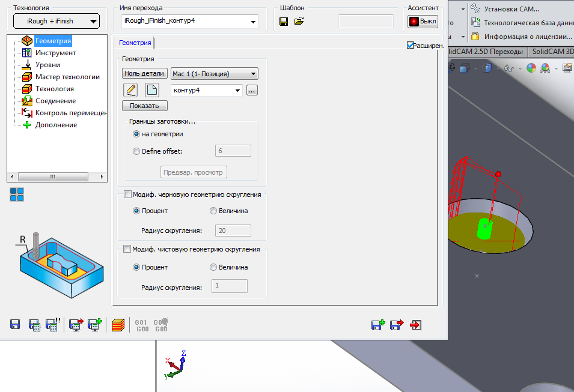574x392 pixels.
Task: Switch to SolidCAM 2.5D Переходы tab
Action: [487, 52]
